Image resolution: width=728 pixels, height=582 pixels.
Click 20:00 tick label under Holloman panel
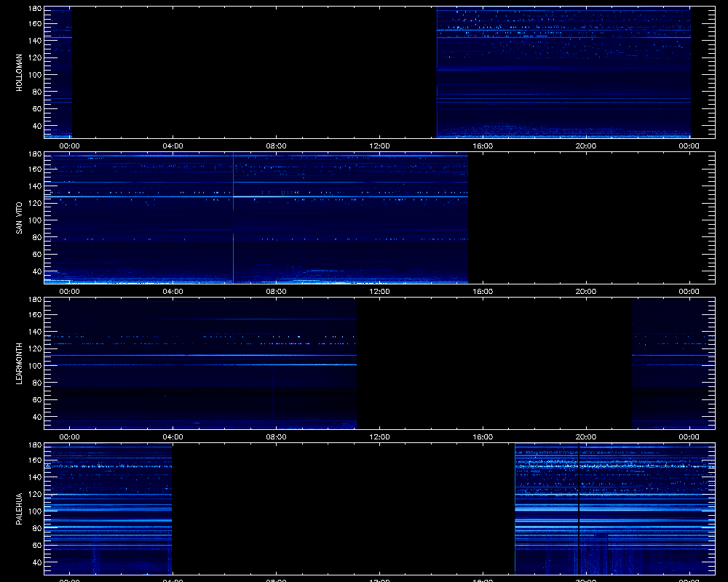pos(586,145)
